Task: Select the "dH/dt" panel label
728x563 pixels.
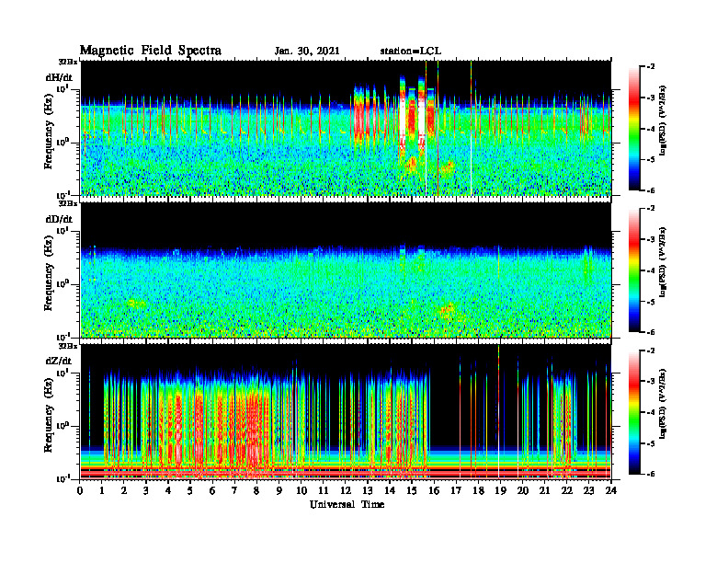Action: tap(59, 77)
